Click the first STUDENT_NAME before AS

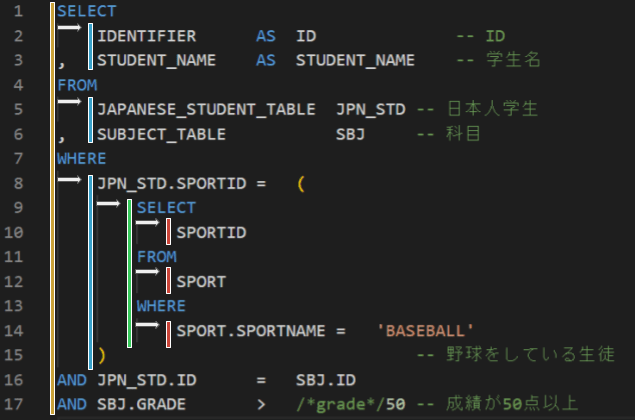coord(156,60)
